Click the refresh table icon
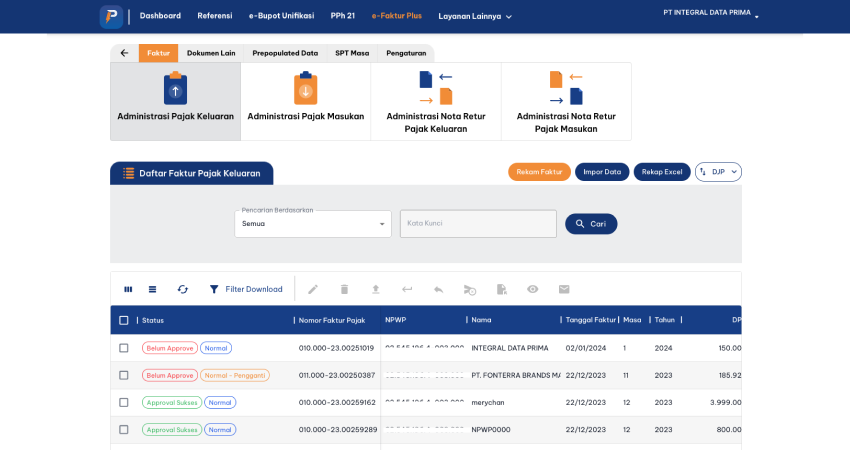Viewport: 850px width, 450px height. click(x=182, y=289)
